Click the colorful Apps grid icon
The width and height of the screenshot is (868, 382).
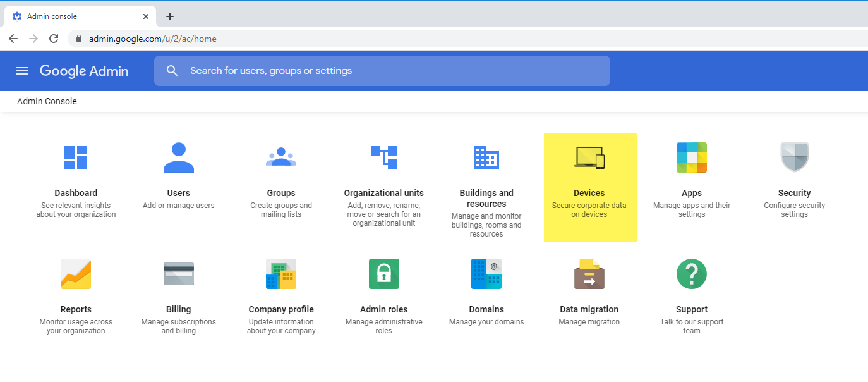coord(692,157)
